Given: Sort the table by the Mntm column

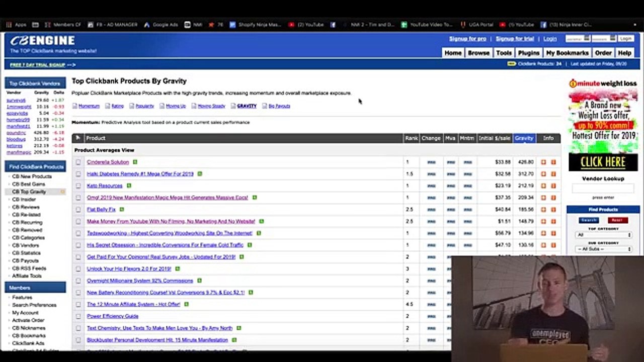Looking at the screenshot, I should tap(467, 138).
